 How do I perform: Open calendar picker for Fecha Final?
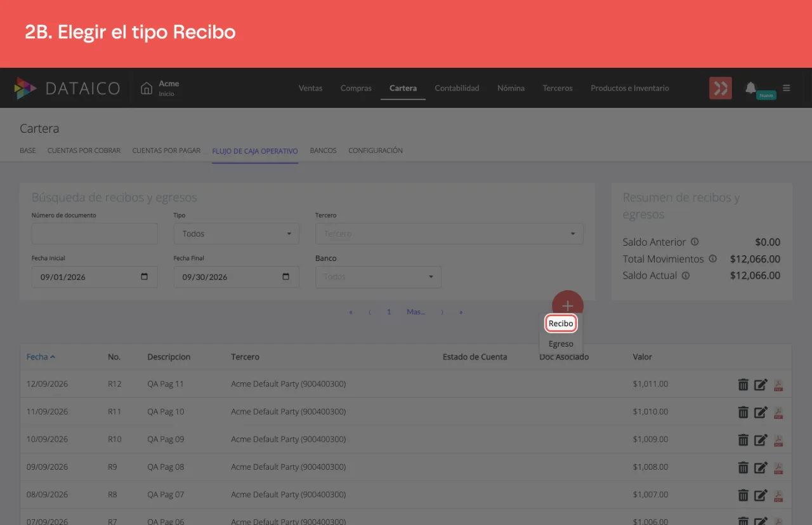(286, 277)
